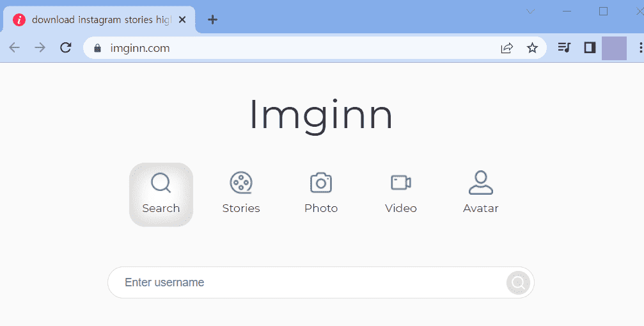Open a new browser tab

[x=212, y=19]
